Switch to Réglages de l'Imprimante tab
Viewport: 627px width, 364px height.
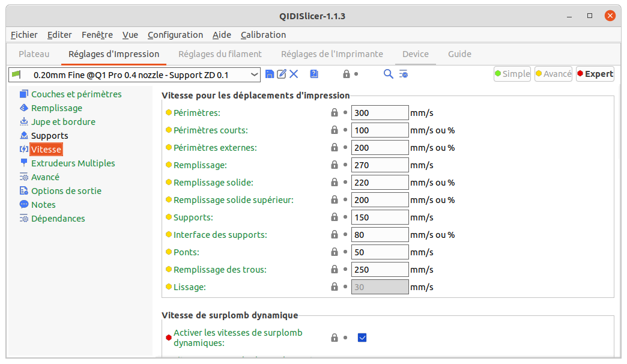[332, 54]
